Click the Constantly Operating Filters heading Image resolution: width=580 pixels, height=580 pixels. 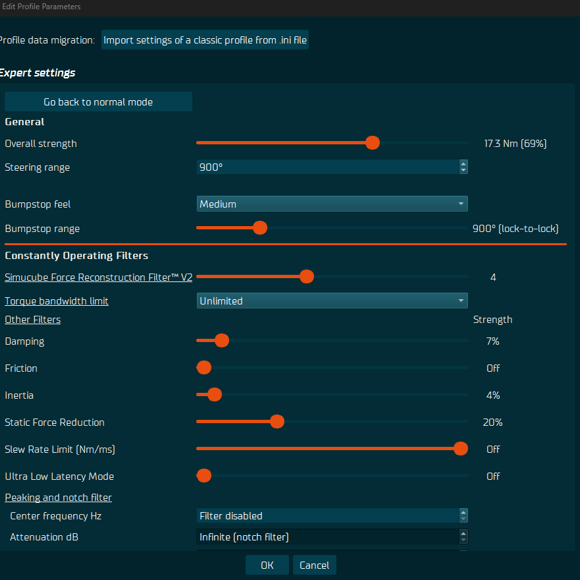click(x=77, y=256)
